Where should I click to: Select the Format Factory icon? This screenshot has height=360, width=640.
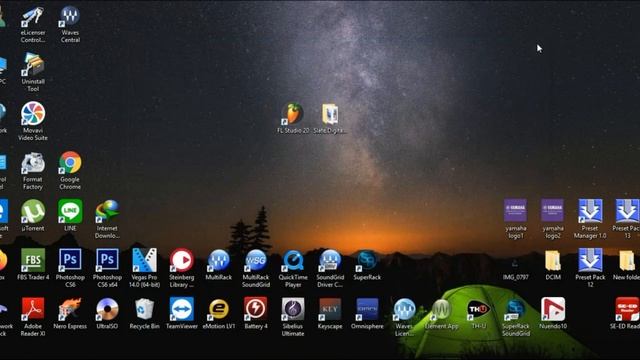pyautogui.click(x=33, y=163)
